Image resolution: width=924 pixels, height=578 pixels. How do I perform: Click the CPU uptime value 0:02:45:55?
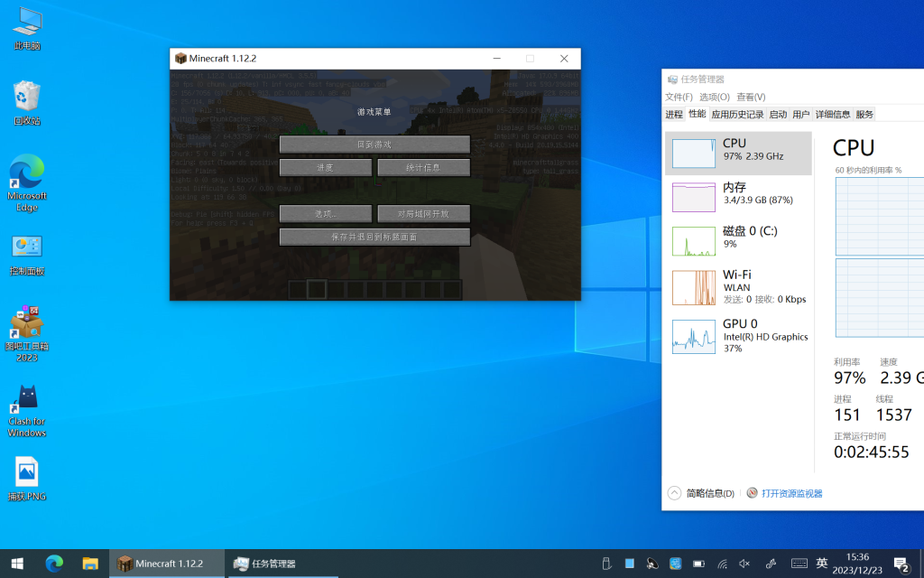tap(871, 452)
